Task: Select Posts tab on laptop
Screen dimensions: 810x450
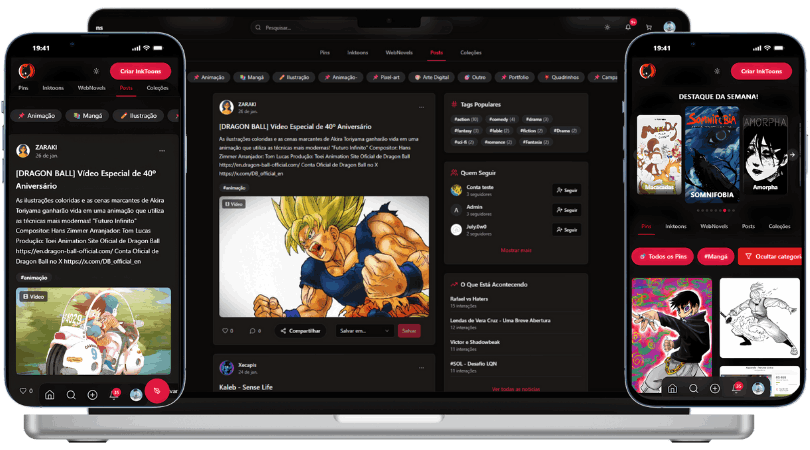Action: click(x=437, y=53)
